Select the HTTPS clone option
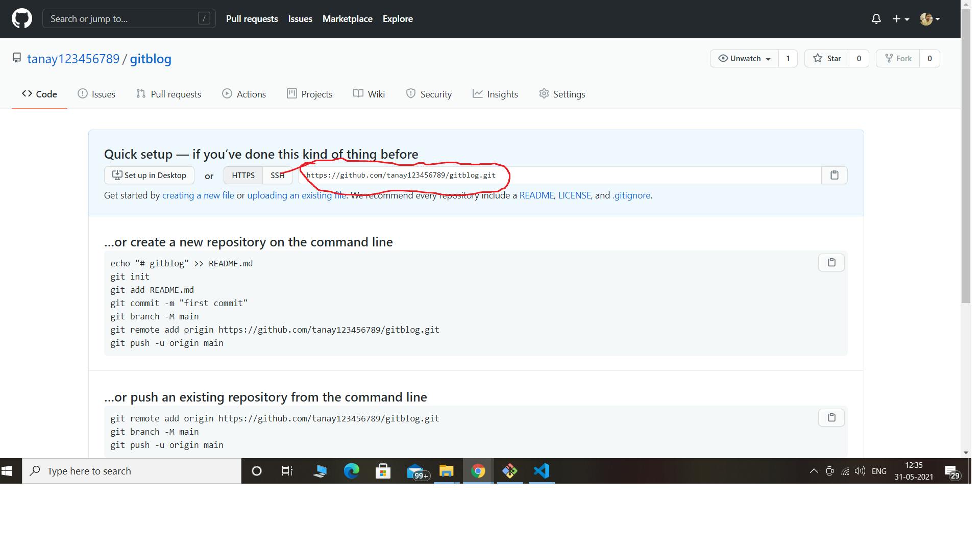The height and width of the screenshot is (551, 980). tap(243, 175)
